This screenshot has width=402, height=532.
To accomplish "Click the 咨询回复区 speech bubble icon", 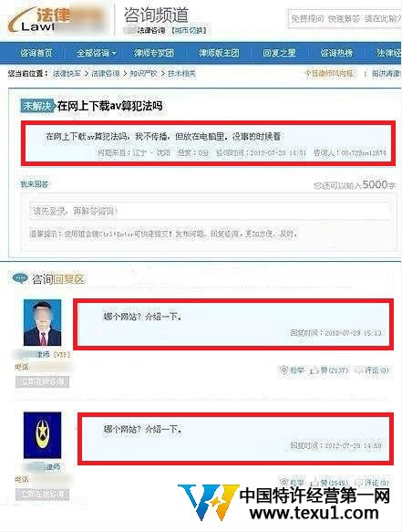I will point(20,278).
